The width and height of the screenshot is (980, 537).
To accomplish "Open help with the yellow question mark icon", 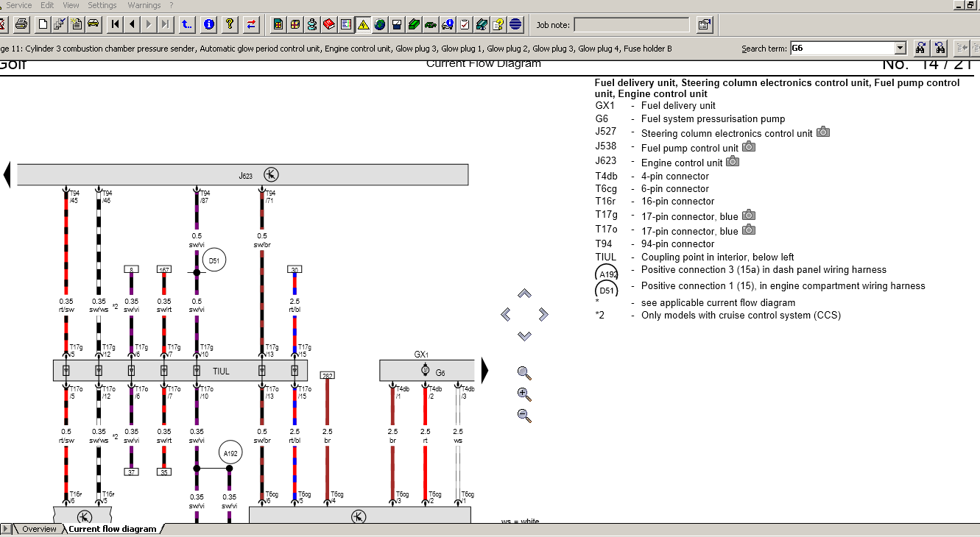I will [230, 24].
